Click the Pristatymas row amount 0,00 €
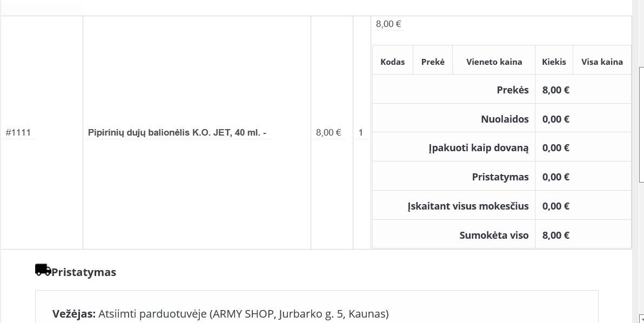 point(556,177)
